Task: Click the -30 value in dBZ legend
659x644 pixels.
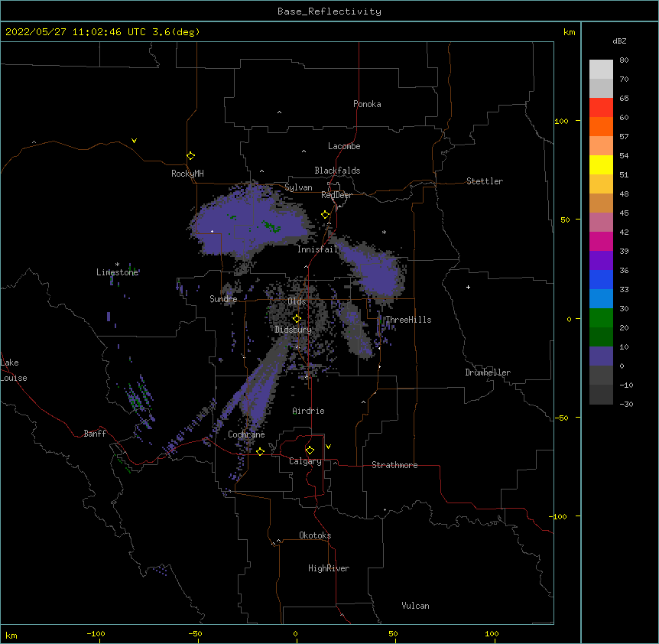Action: (626, 404)
